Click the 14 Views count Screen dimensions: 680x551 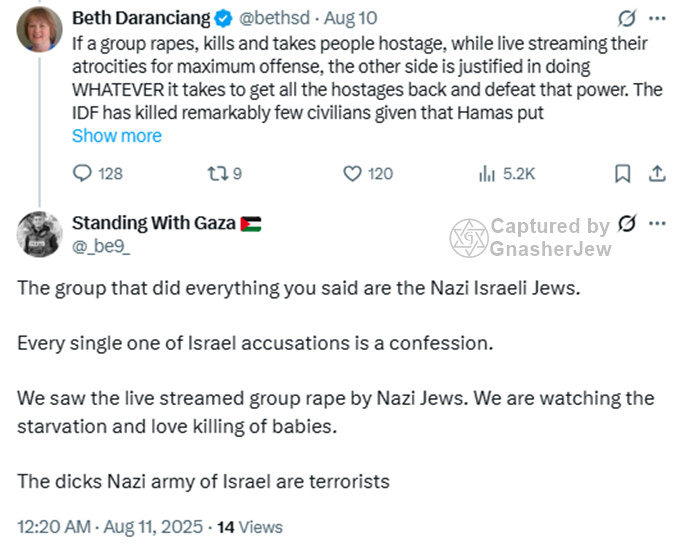tap(250, 526)
